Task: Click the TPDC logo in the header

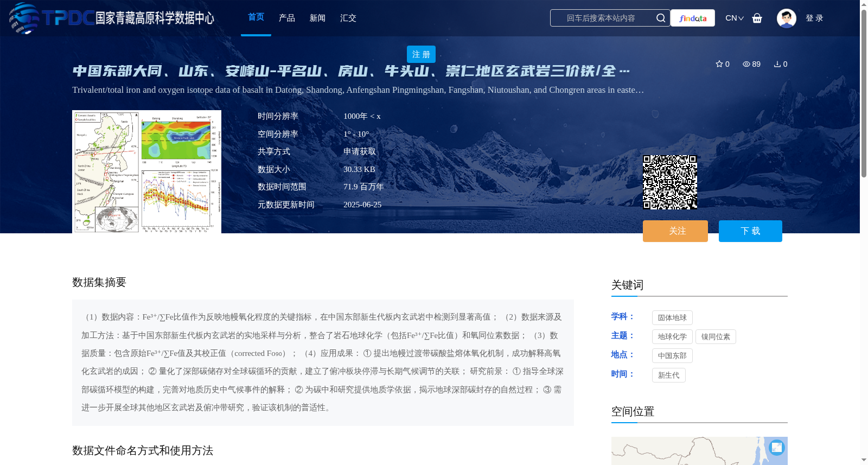Action: click(x=111, y=18)
